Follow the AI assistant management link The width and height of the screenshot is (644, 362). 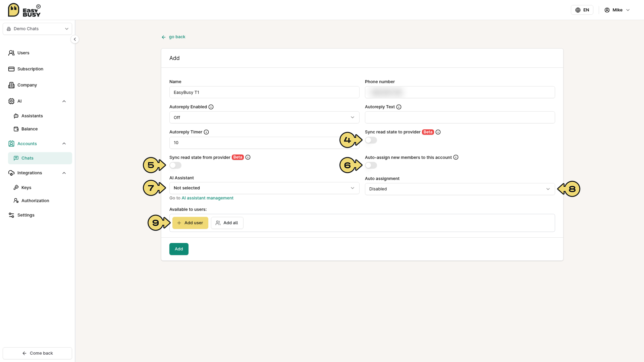[207, 198]
